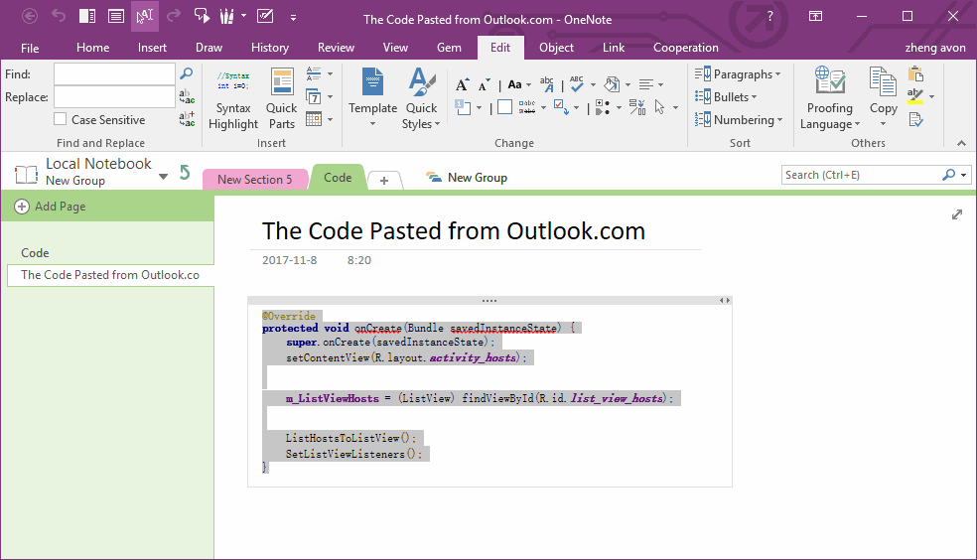The image size is (977, 560).
Task: Expand the Local Notebook dropdown
Action: (163, 177)
